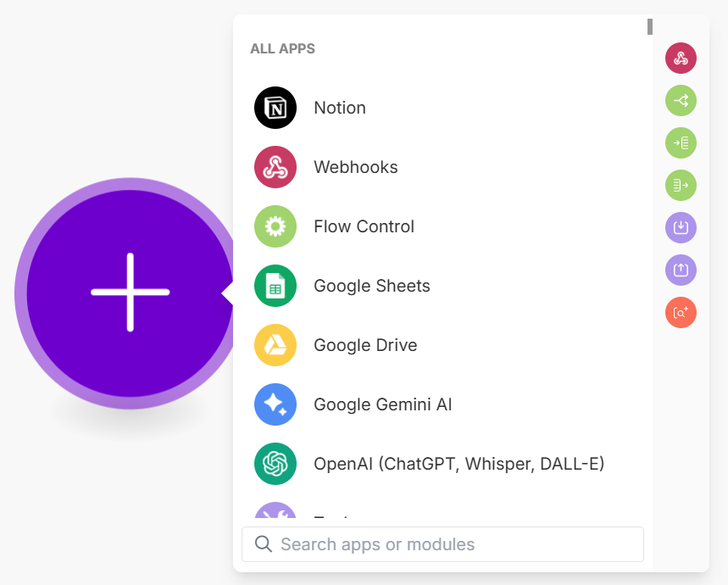Choose OpenAI (ChatGPT, Whisper, DALL-E) label
Screen dimensions: 728x585
[x=459, y=464]
